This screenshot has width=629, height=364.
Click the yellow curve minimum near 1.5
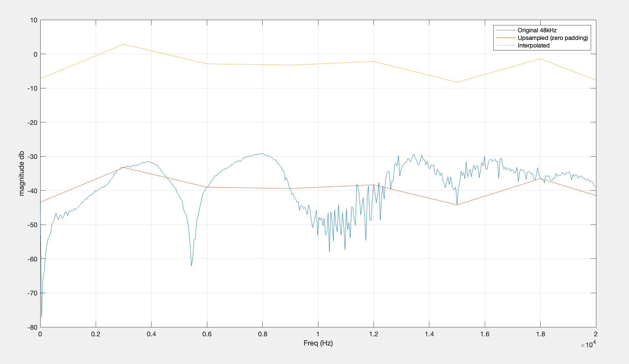tap(457, 82)
